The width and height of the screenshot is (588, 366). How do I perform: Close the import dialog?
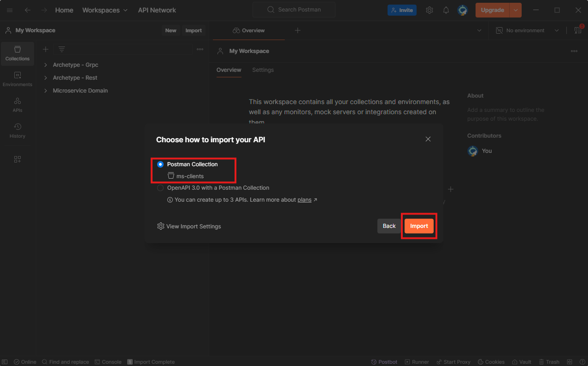(x=428, y=139)
